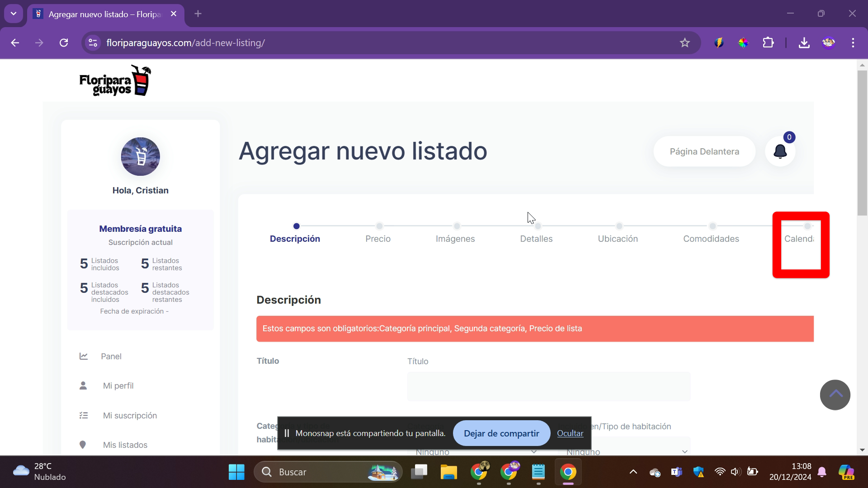Open Notepad from taskbar
The width and height of the screenshot is (868, 488).
[538, 472]
